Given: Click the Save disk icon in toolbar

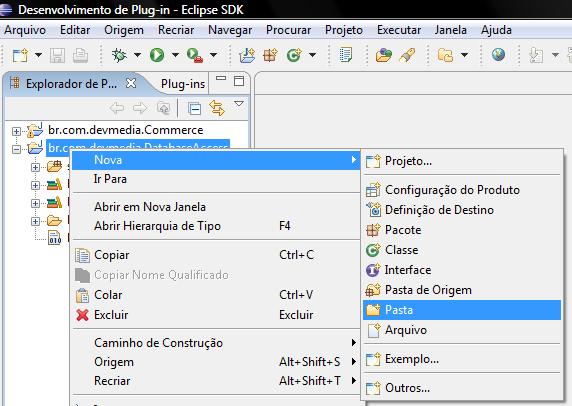Looking at the screenshot, I should coord(57,55).
